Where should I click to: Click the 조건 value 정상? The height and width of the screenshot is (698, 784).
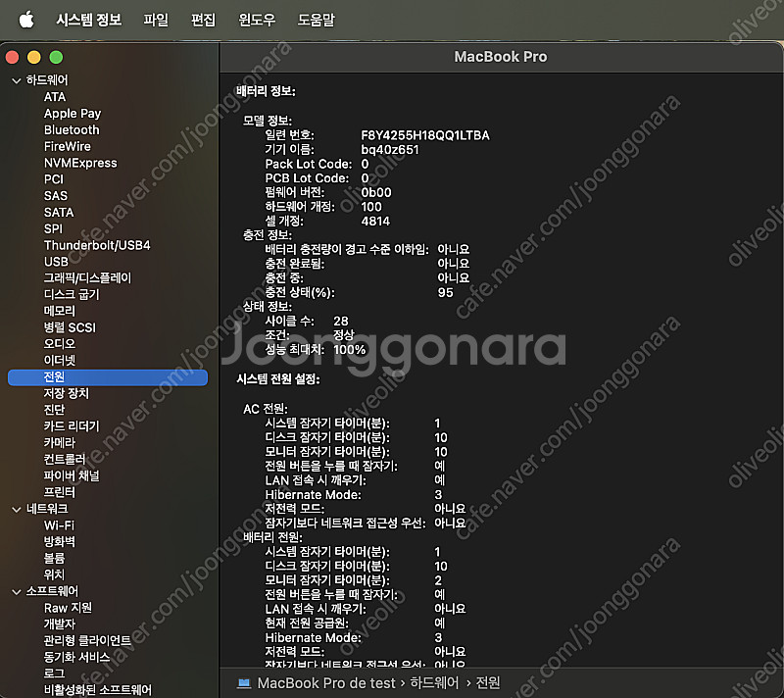[344, 335]
